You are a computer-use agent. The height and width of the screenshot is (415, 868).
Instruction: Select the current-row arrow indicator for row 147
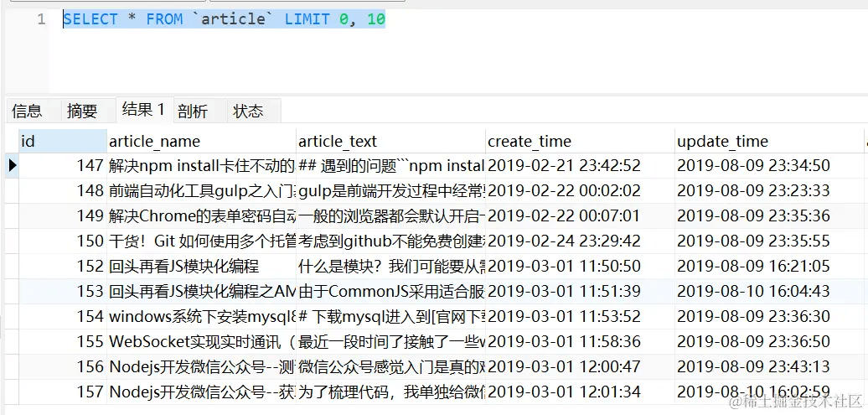pyautogui.click(x=13, y=166)
